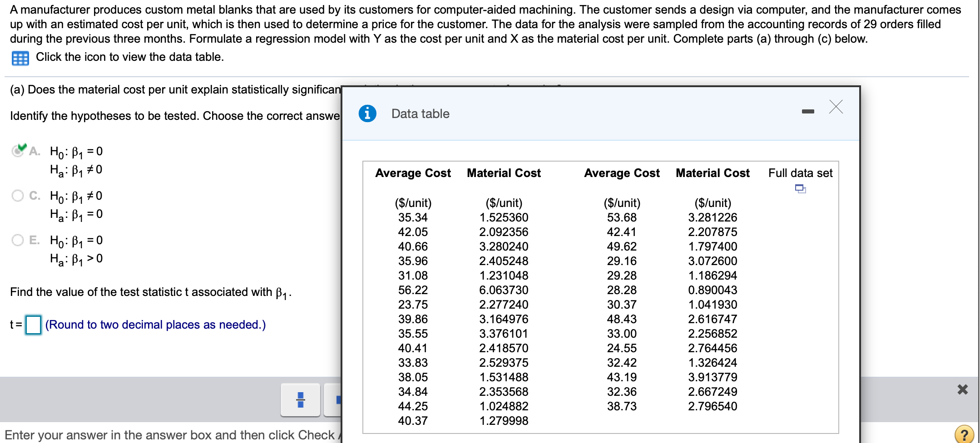Click the 3.376101 material cost cell

(504, 334)
